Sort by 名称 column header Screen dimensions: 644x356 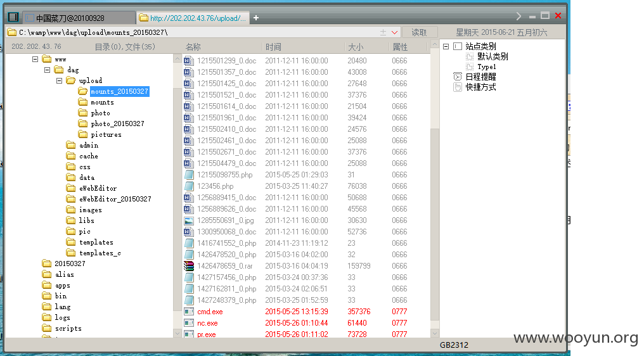193,48
